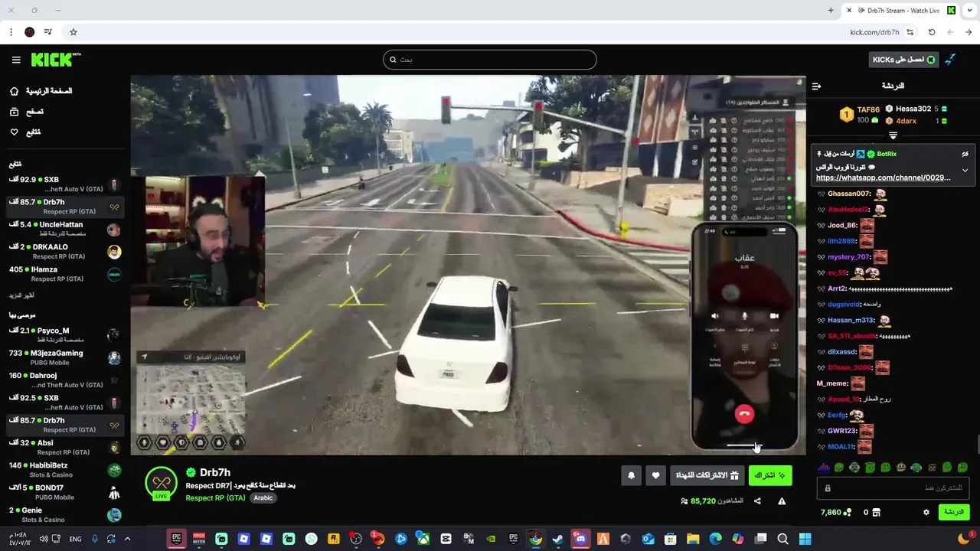
Task: Open IHamza channel in the sidebar
Action: point(64,274)
